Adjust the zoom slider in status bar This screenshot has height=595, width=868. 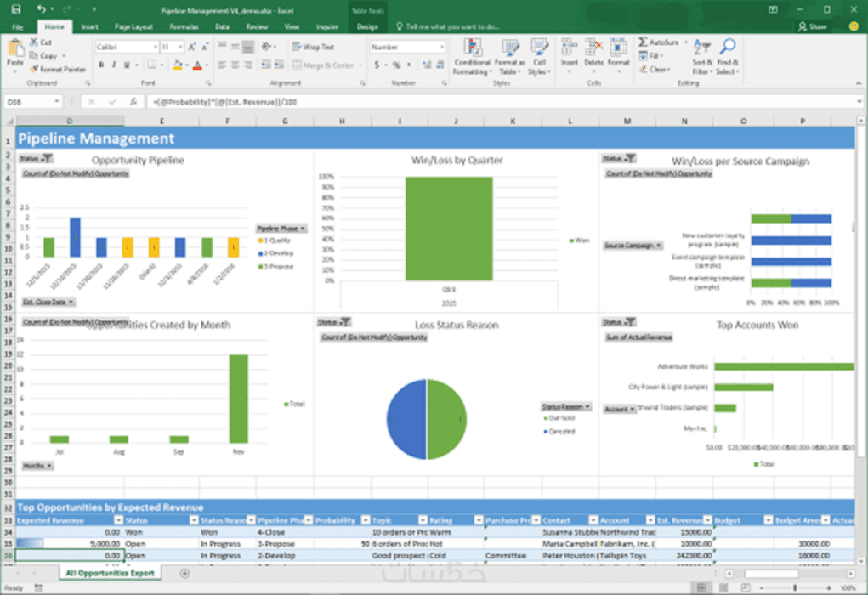(795, 588)
